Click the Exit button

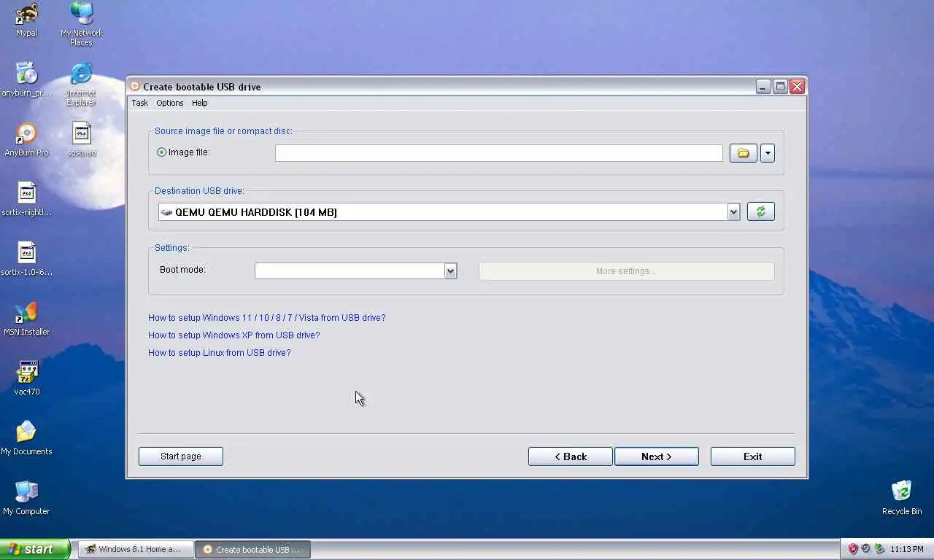[752, 456]
